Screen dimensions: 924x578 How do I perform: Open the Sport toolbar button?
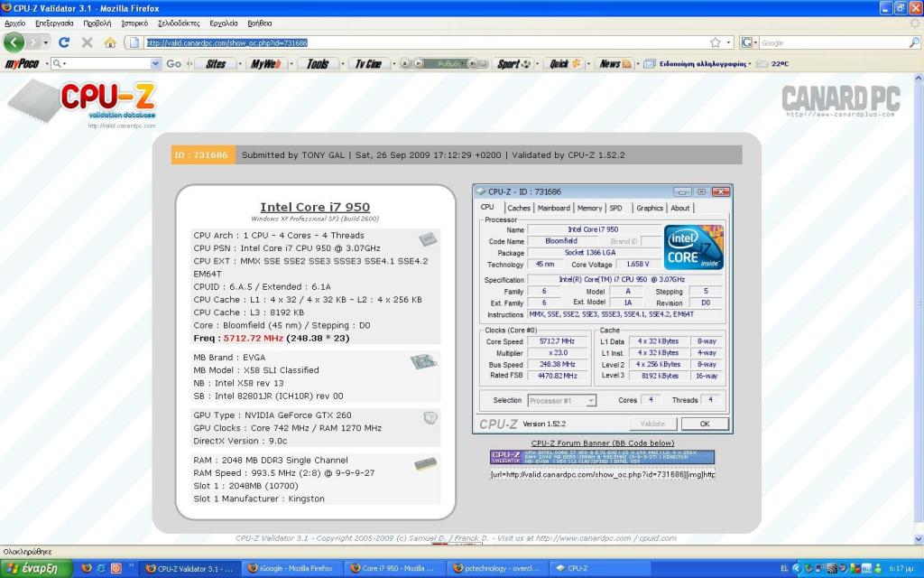pos(513,64)
